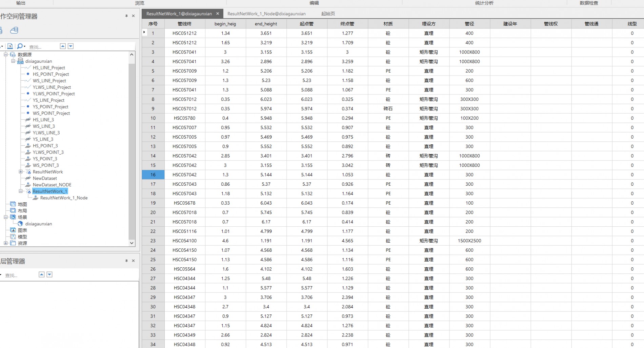Viewport: 644px width, 348px height.
Task: Click find-next down arrow in layer manager
Action: [49, 274]
